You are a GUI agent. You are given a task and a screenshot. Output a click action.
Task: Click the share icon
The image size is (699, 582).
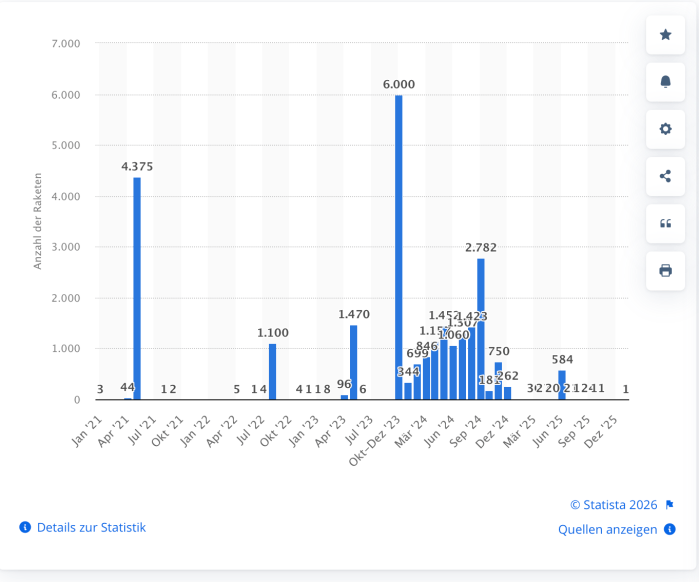[x=665, y=177]
